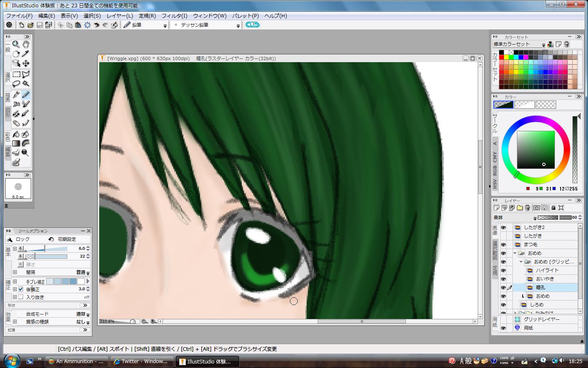
Task: Open the フィルタ(I) menu
Action: click(174, 16)
